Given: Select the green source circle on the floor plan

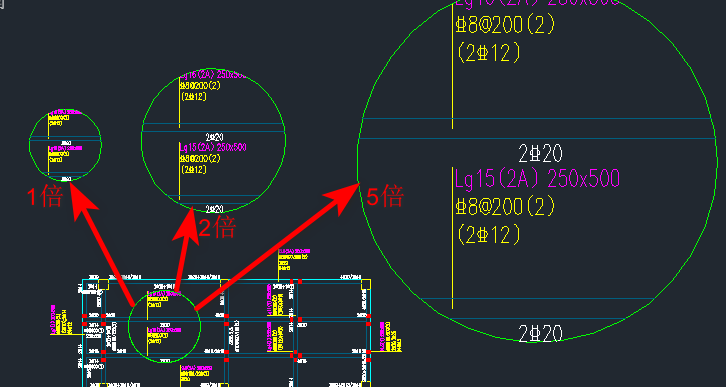Looking at the screenshot, I should point(164,326).
